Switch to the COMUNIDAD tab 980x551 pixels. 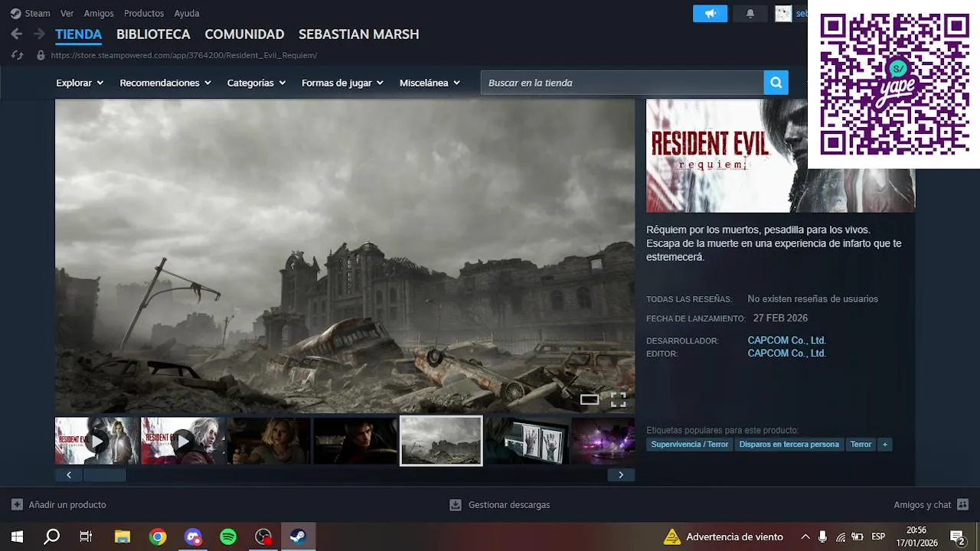[x=244, y=34]
